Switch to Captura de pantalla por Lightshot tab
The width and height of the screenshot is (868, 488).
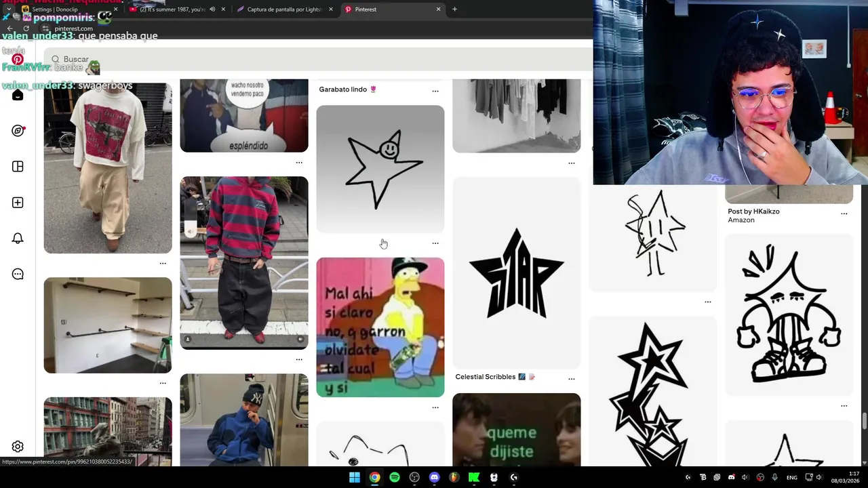[x=285, y=9]
